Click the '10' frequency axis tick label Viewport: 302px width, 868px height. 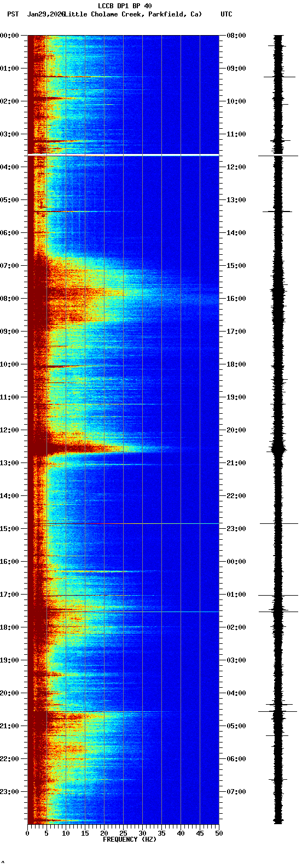coord(66,833)
